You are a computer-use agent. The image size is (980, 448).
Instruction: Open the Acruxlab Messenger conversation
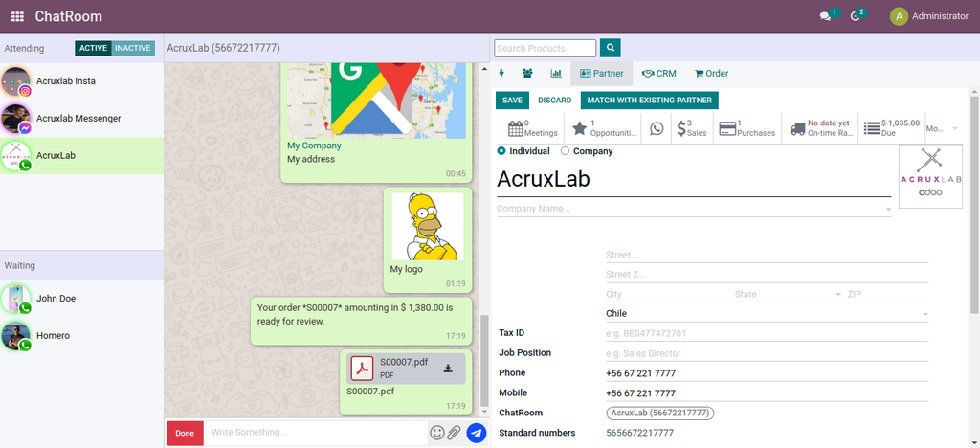pos(82,118)
